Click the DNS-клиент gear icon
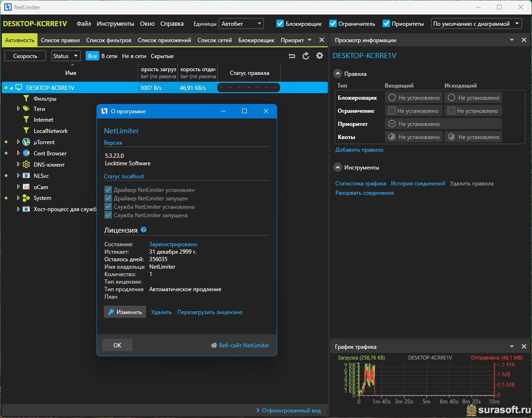The width and height of the screenshot is (532, 418). tap(26, 164)
